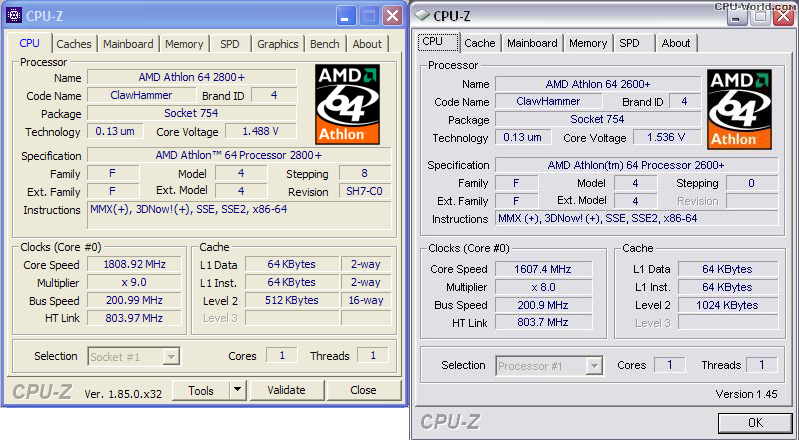Select the CPU tab in left window
This screenshot has height=440, width=799.
coord(30,43)
